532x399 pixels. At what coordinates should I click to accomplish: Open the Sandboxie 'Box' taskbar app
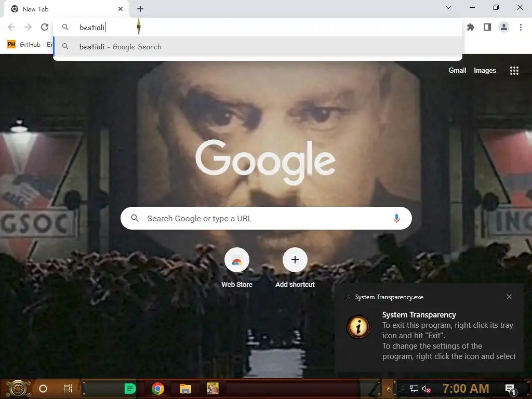click(x=212, y=389)
